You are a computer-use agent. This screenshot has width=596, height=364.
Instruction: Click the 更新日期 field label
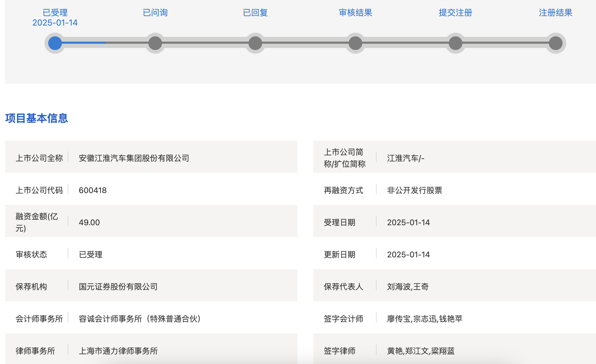(x=339, y=254)
